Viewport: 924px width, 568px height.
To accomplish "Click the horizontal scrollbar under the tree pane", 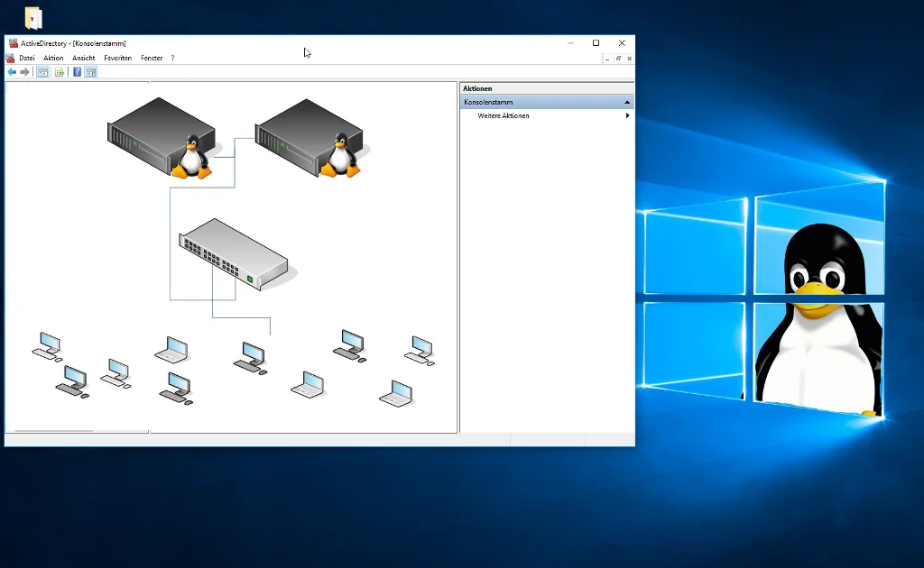I will (x=54, y=431).
